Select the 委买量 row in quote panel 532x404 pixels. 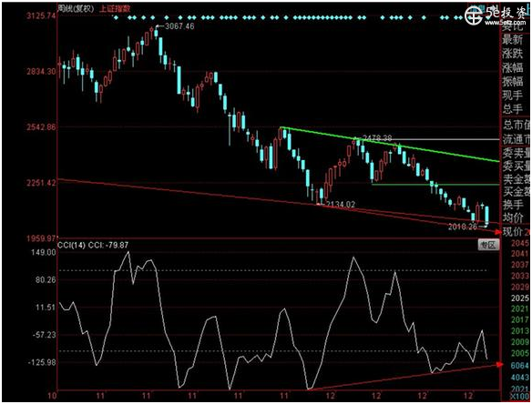[x=516, y=166]
